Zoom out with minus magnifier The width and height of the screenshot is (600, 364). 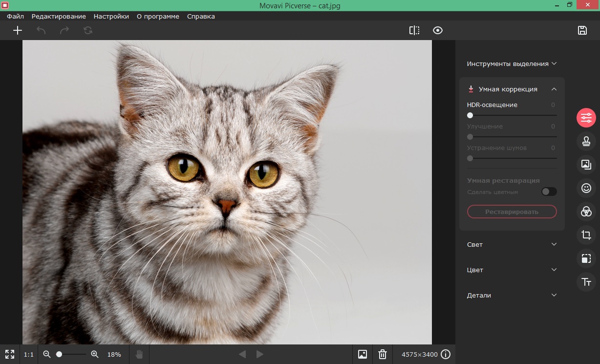47,354
